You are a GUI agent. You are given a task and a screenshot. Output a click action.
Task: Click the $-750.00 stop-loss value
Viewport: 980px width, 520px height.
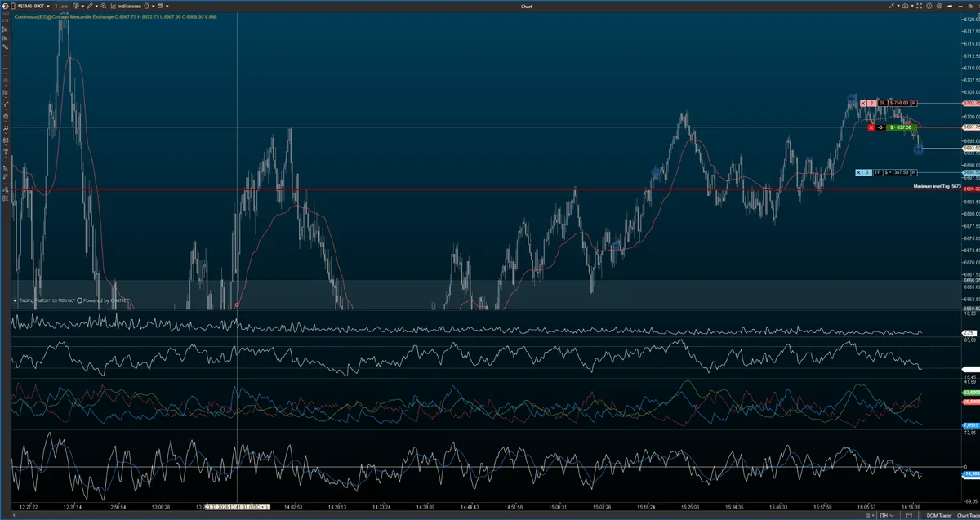(x=899, y=103)
